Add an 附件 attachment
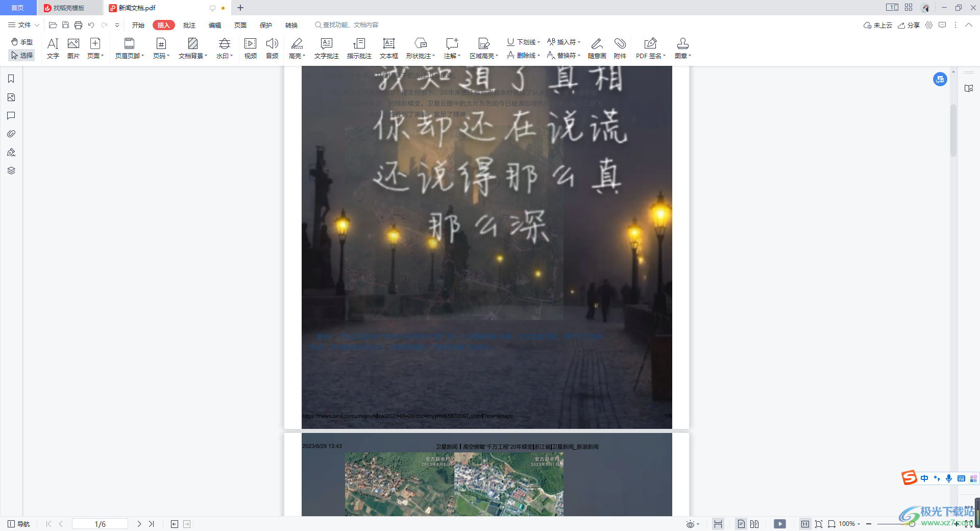 [620, 49]
